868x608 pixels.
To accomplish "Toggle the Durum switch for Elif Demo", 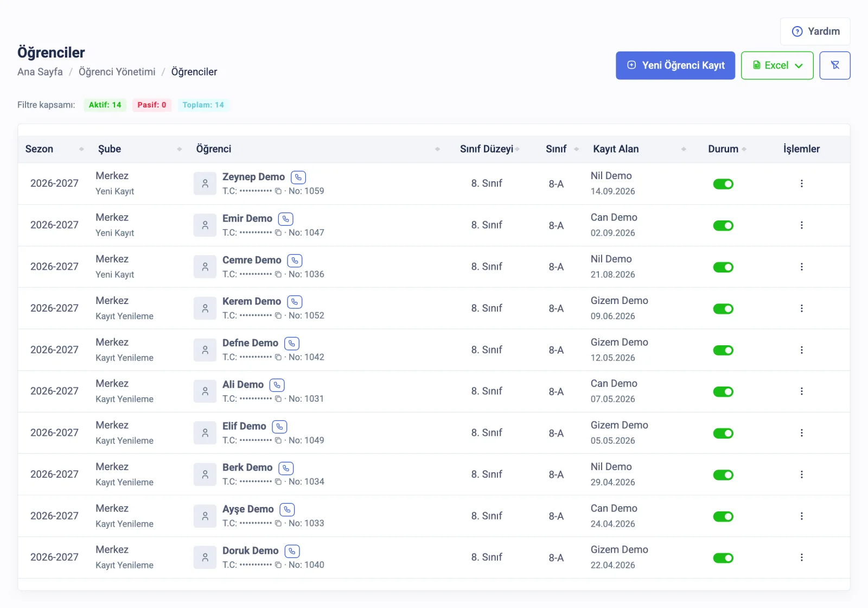I will point(723,433).
